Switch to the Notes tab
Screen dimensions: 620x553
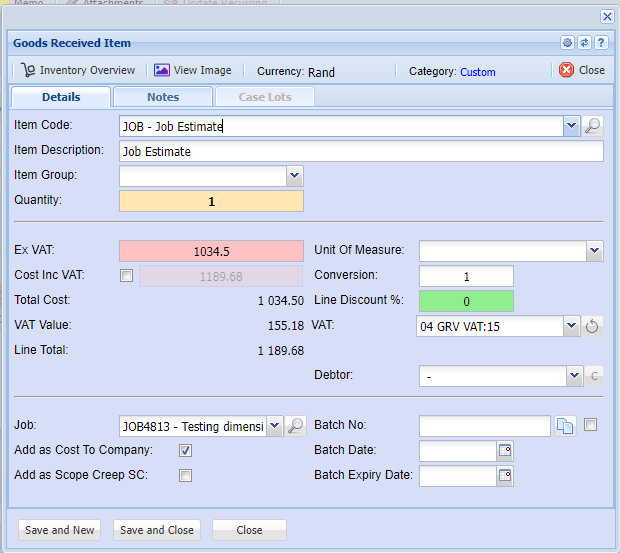(163, 97)
